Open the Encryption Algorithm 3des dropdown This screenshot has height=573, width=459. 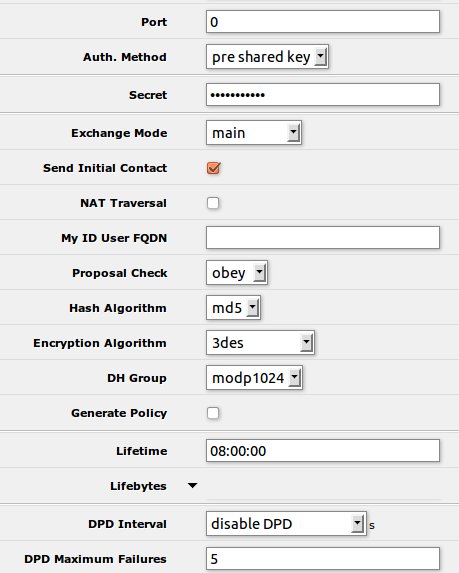click(260, 343)
